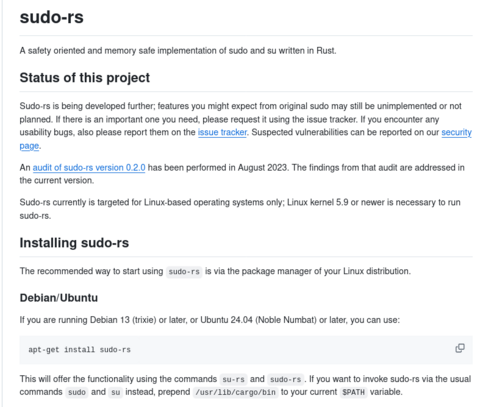Click the apt-get install sudo-rs code block
The image size is (480, 407).
(x=246, y=350)
